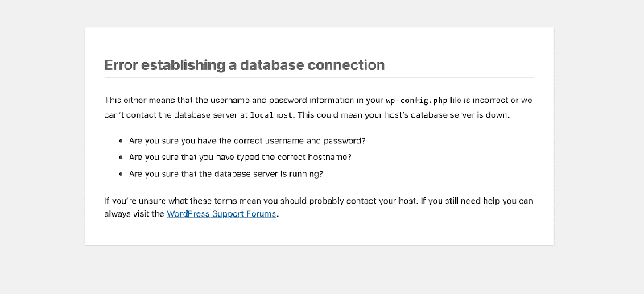The image size is (644, 294).
Task: Click the localhost monospace hostname text
Action: pos(271,115)
